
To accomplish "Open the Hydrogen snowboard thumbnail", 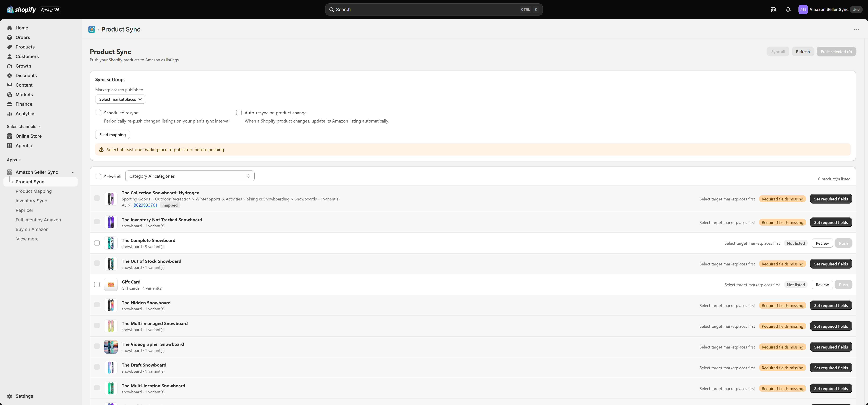I will click(x=111, y=199).
